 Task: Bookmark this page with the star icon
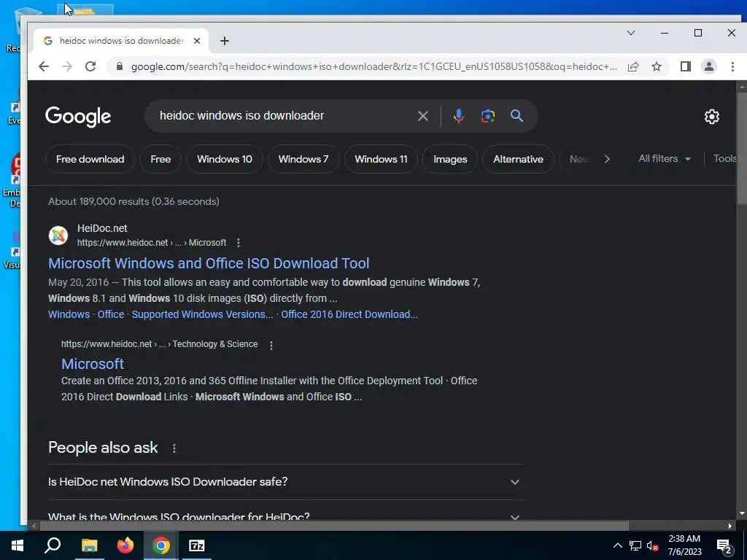[x=657, y=66]
